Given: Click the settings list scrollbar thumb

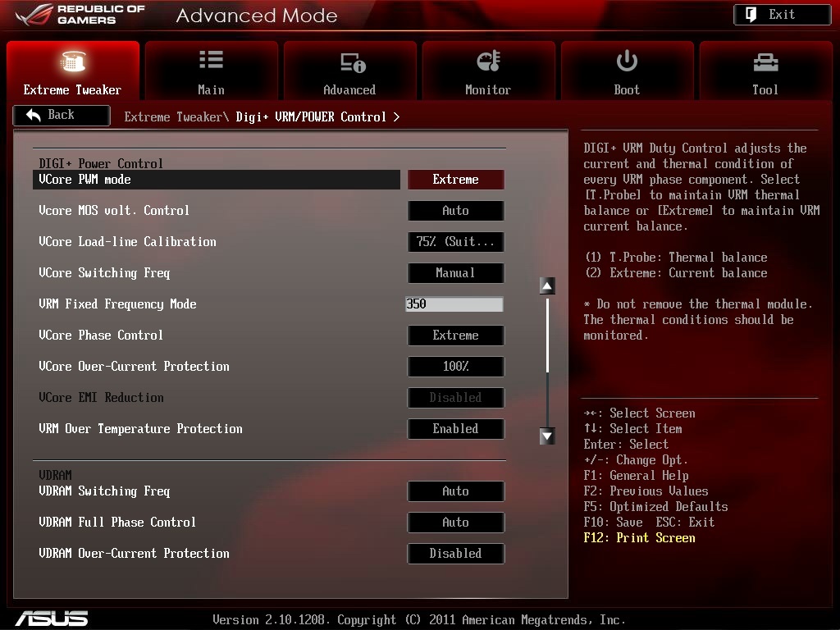Looking at the screenshot, I should [x=547, y=335].
